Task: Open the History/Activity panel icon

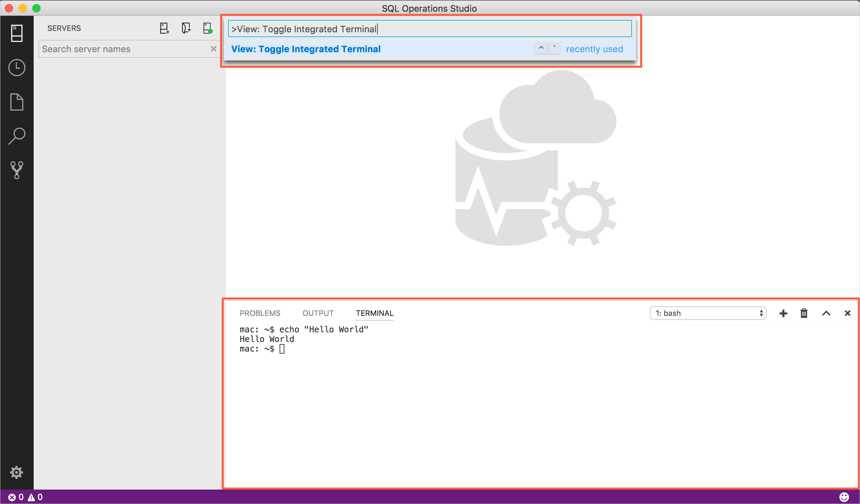Action: click(x=16, y=67)
